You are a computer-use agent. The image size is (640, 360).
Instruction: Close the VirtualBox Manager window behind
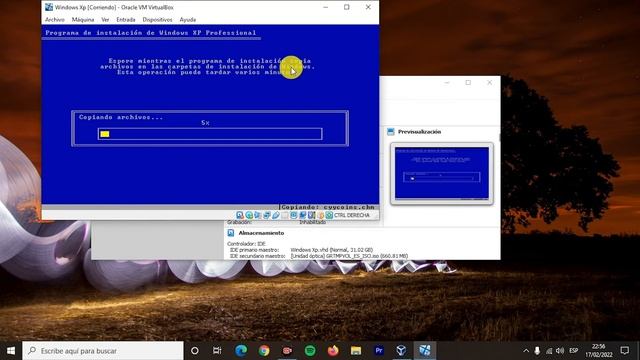[x=489, y=82]
